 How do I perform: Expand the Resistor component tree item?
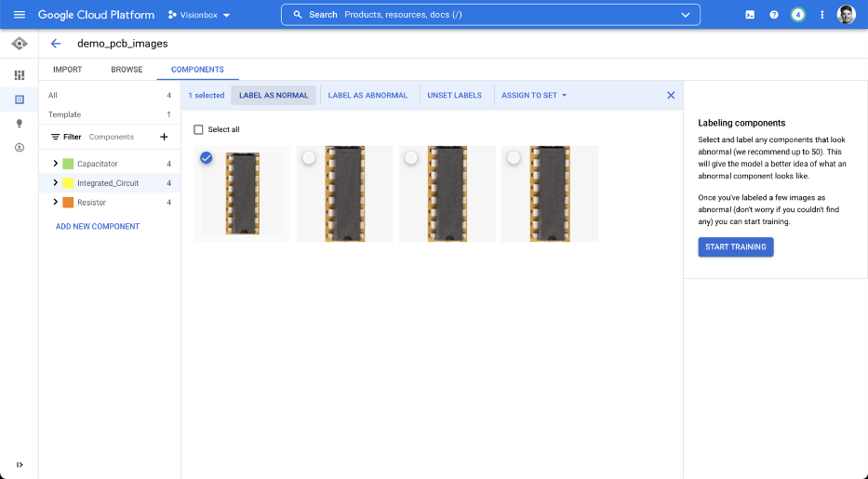pyautogui.click(x=56, y=203)
